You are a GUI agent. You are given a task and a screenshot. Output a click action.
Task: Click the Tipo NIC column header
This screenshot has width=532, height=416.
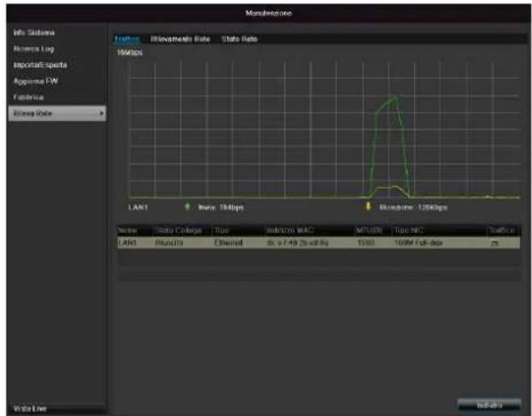pyautogui.click(x=408, y=231)
